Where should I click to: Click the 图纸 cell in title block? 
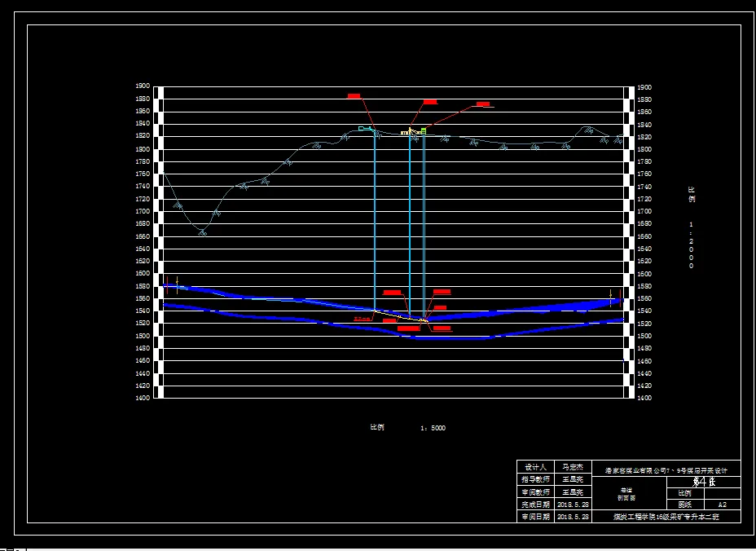pos(685,505)
